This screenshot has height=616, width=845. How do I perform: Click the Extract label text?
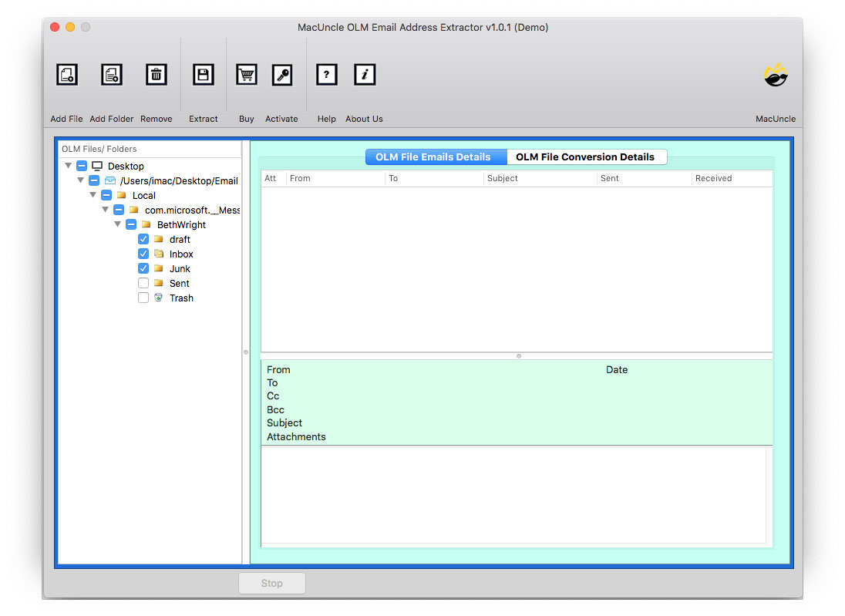point(204,119)
